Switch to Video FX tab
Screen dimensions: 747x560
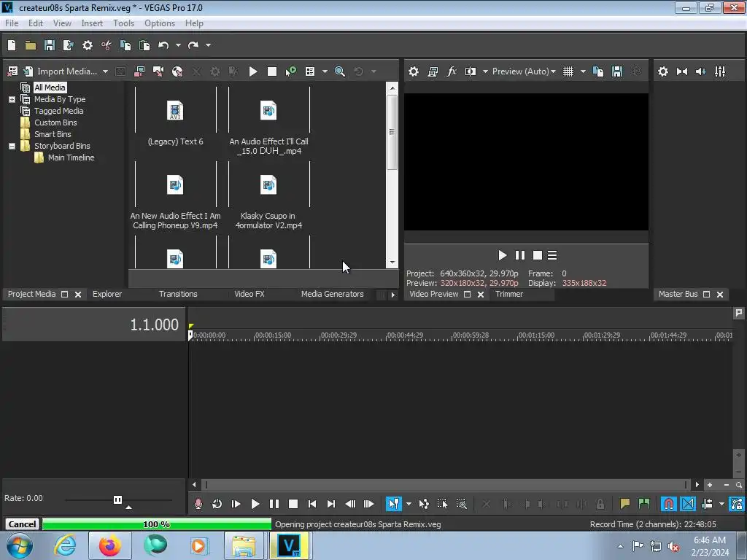(249, 295)
